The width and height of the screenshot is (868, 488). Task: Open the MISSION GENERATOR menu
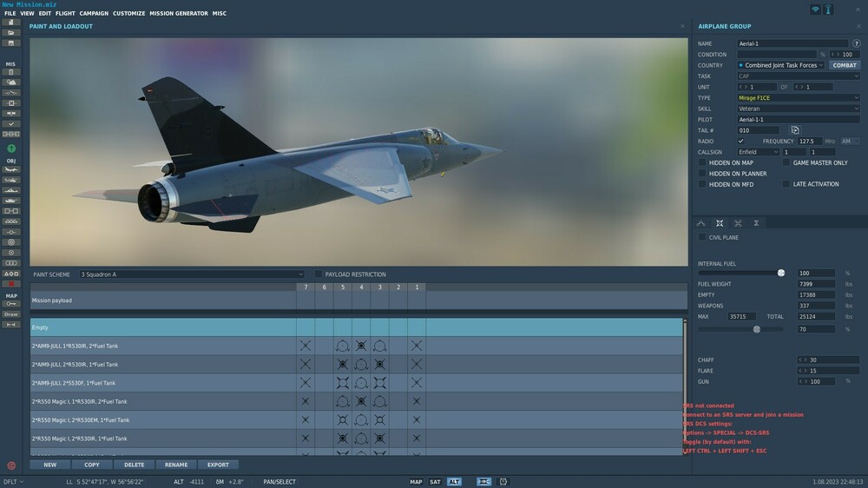coord(179,13)
